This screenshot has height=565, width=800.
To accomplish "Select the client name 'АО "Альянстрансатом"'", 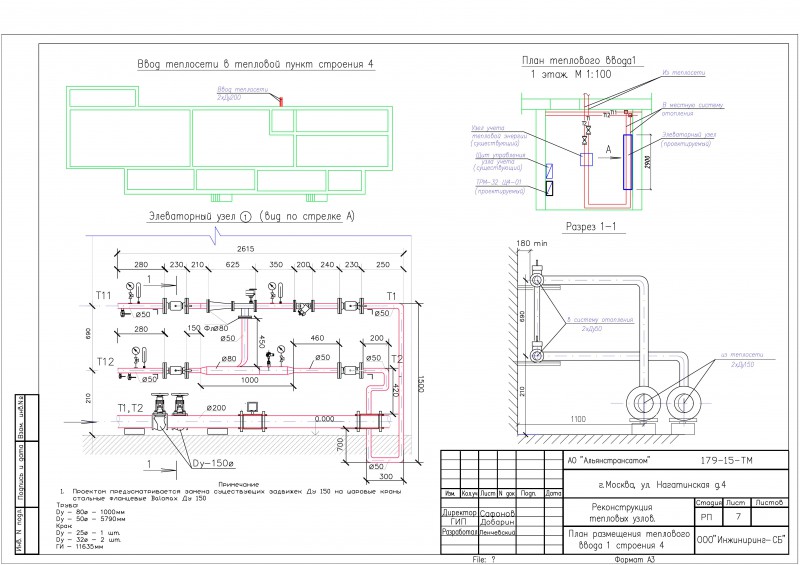I will 609,460.
